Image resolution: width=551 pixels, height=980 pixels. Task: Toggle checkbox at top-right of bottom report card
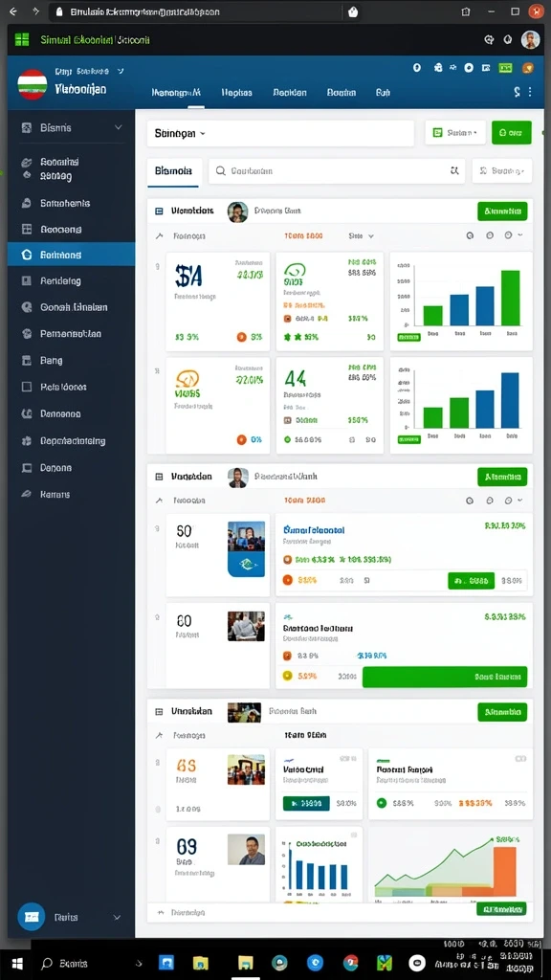point(520,758)
